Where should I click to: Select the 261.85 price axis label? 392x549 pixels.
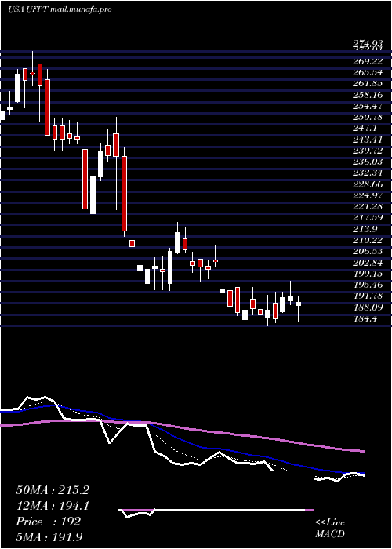pos(368,84)
